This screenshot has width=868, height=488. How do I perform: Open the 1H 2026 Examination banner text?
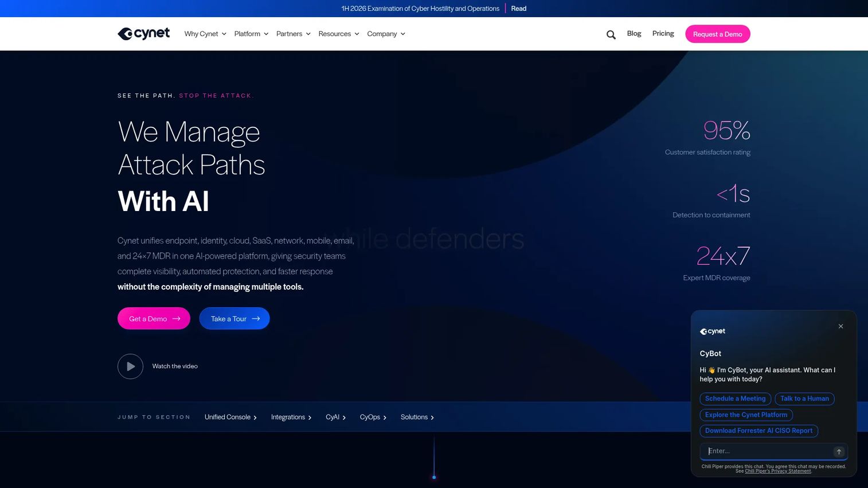420,9
